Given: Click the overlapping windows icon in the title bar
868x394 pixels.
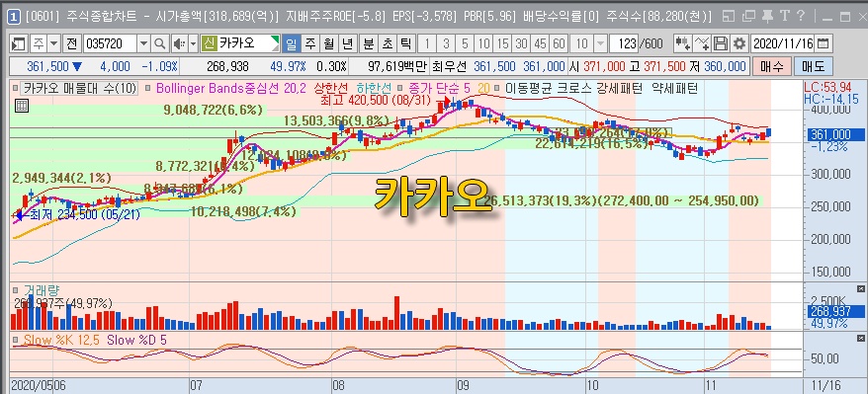Looking at the screenshot, I should [x=748, y=16].
